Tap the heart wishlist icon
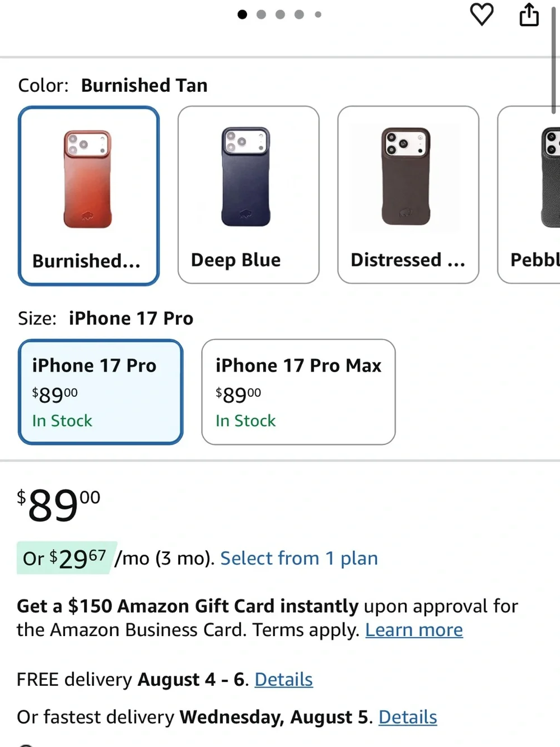 482,15
